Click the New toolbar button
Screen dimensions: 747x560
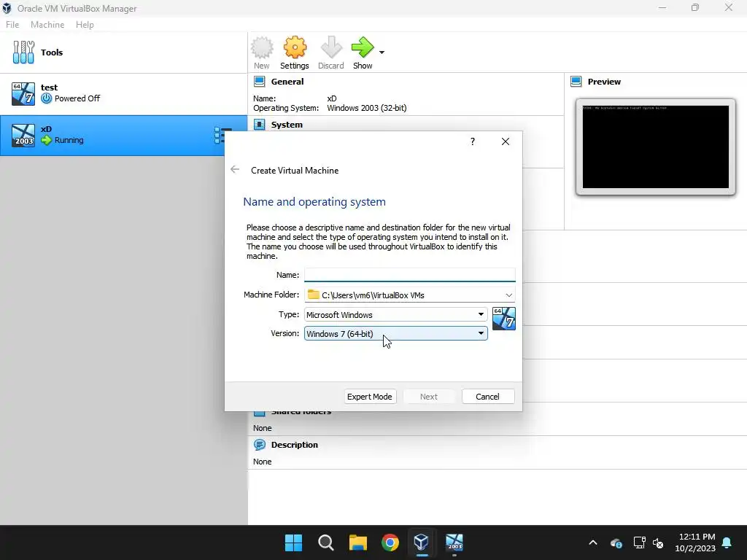262,52
